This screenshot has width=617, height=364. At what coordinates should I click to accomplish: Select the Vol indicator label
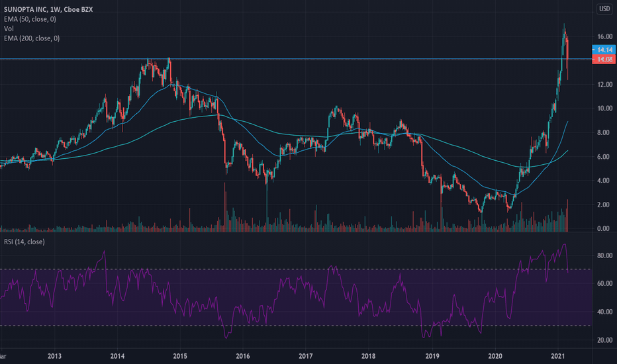pos(9,28)
